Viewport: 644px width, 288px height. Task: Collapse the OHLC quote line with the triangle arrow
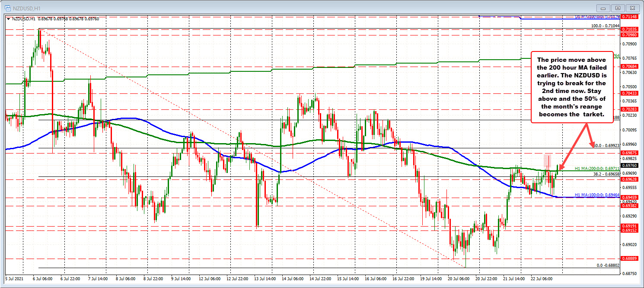pos(7,19)
